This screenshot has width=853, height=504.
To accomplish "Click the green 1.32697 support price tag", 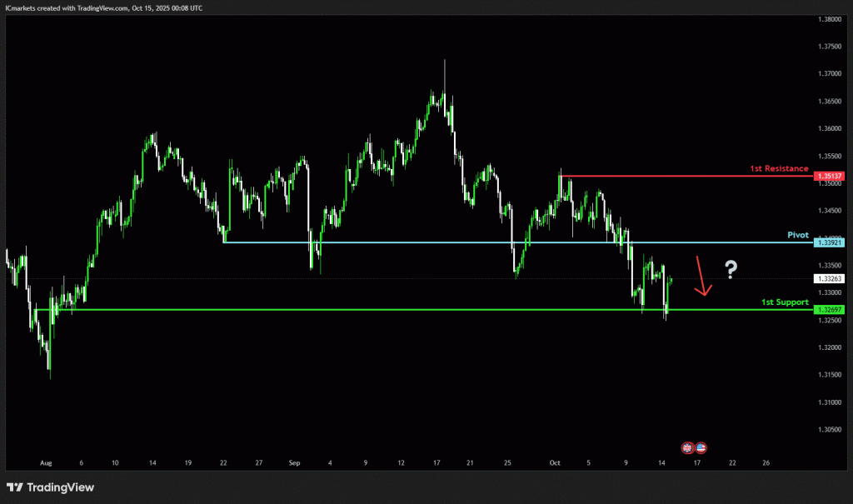I will 831,310.
